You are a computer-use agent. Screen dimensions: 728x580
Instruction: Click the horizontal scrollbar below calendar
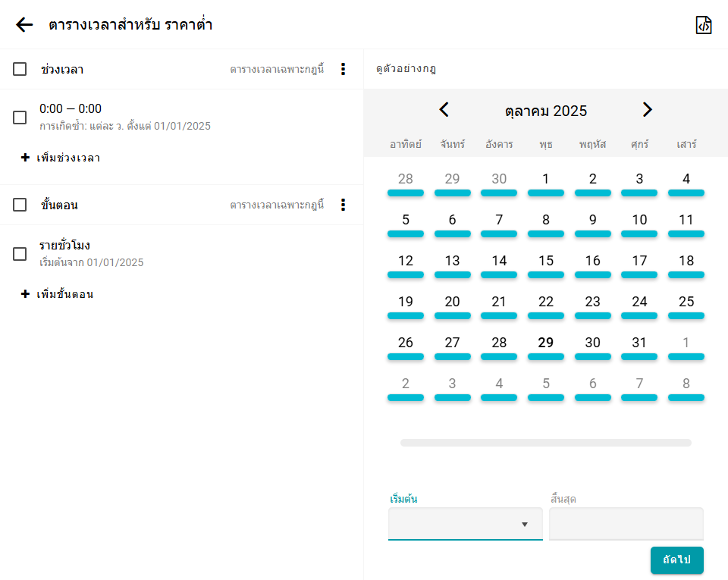pos(545,443)
